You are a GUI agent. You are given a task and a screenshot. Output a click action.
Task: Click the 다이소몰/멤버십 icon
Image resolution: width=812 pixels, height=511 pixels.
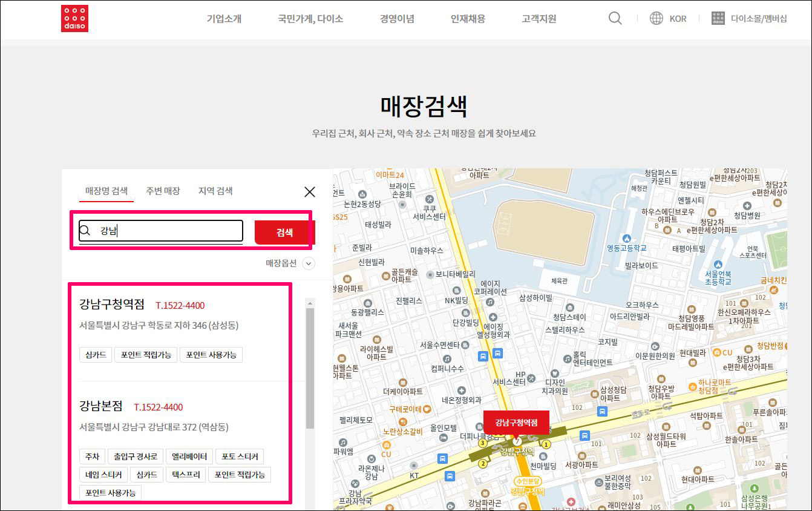tap(718, 18)
